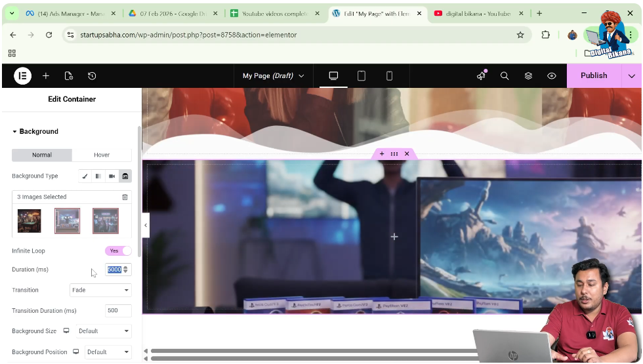
Task: Delete selected images with trash icon
Action: (125, 197)
